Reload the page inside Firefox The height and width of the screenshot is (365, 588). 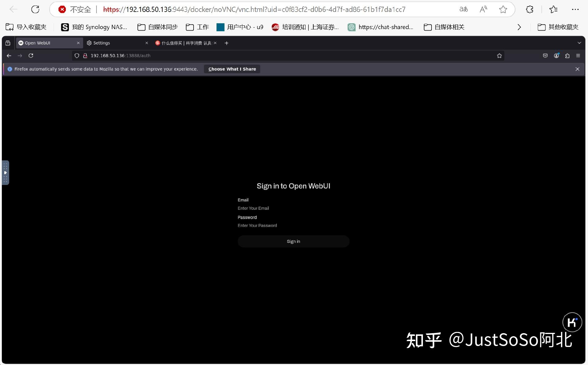tap(31, 55)
